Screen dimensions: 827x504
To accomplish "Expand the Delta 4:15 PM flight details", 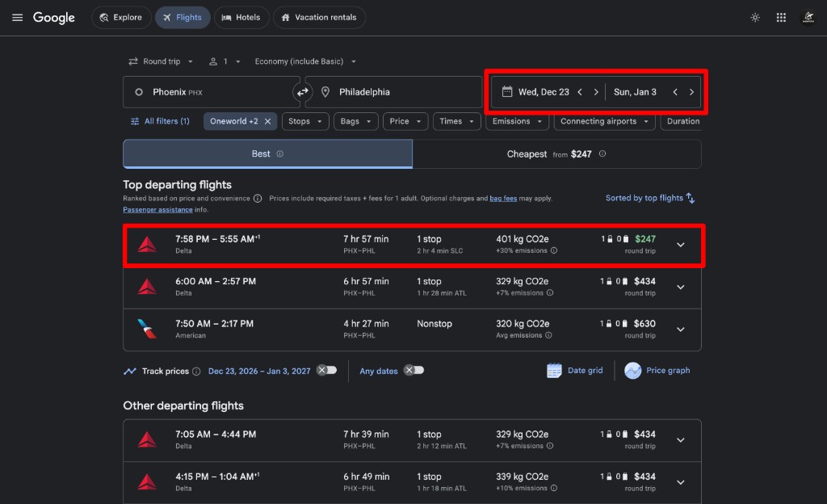I will coord(680,482).
